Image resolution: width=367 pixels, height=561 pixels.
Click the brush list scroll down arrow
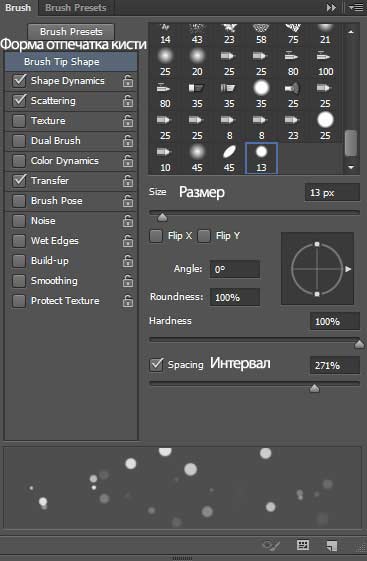(351, 167)
